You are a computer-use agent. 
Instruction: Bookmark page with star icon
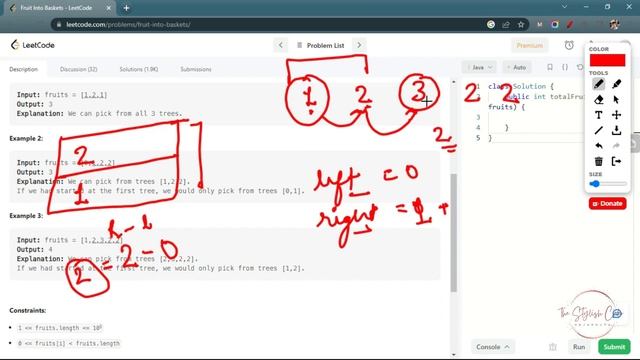click(x=521, y=24)
